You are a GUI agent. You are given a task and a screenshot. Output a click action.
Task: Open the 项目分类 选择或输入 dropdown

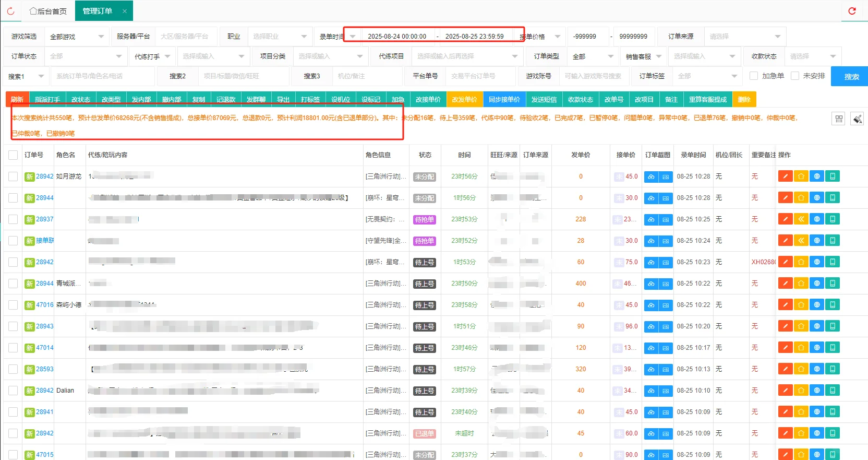tap(330, 56)
